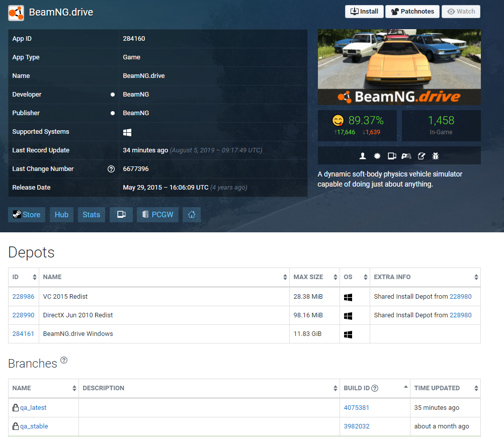The width and height of the screenshot is (504, 437).
Task: Click the single-player person icon
Action: pyautogui.click(x=363, y=156)
